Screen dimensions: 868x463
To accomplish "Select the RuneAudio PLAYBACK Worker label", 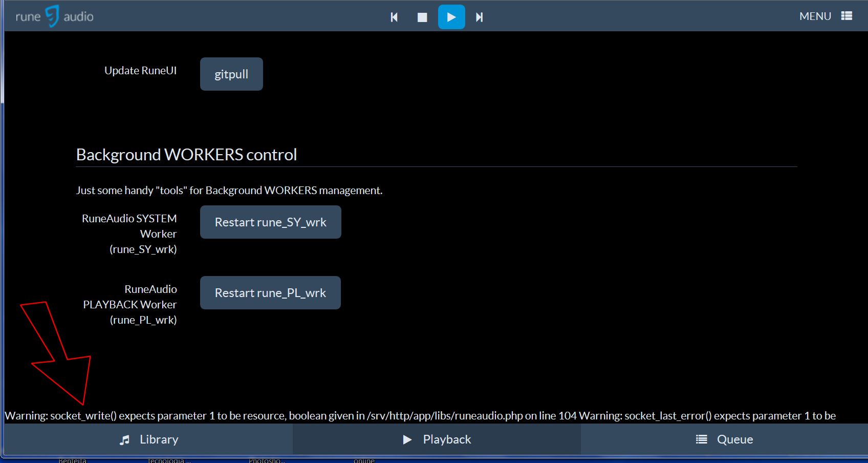I will tap(130, 304).
